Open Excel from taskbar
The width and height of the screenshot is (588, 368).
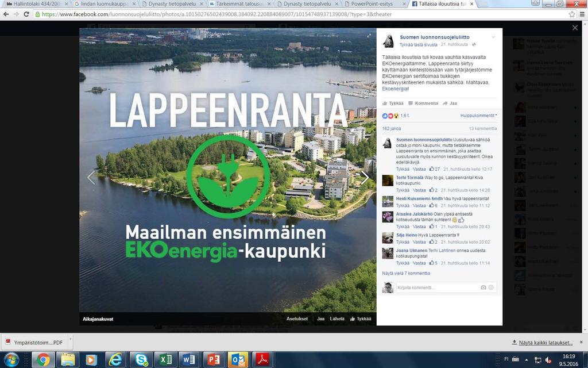pyautogui.click(x=165, y=360)
